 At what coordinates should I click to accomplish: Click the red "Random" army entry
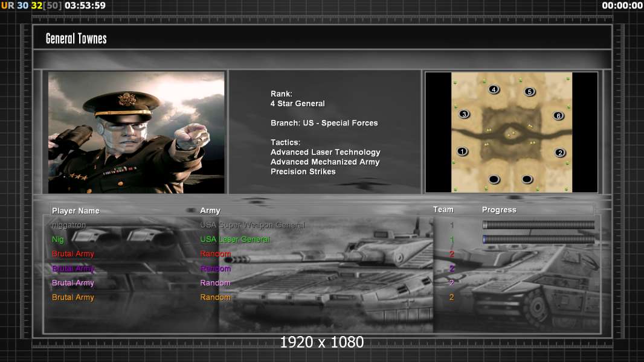click(215, 254)
